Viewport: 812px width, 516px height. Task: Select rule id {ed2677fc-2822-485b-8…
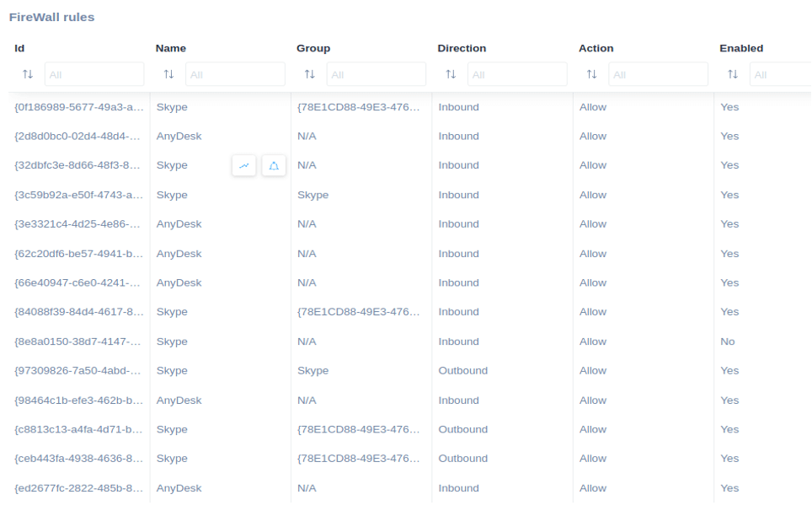(78, 488)
